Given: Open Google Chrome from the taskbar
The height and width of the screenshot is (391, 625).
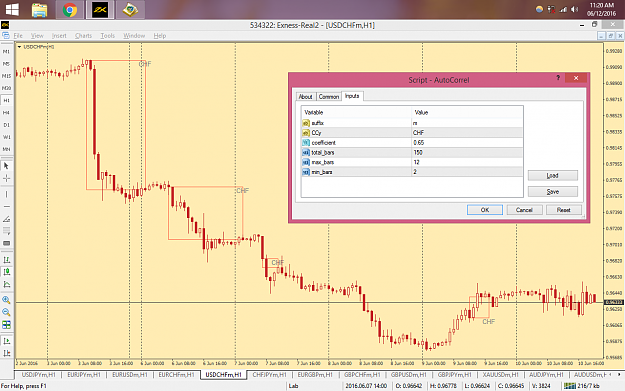Looking at the screenshot, I should [70, 10].
